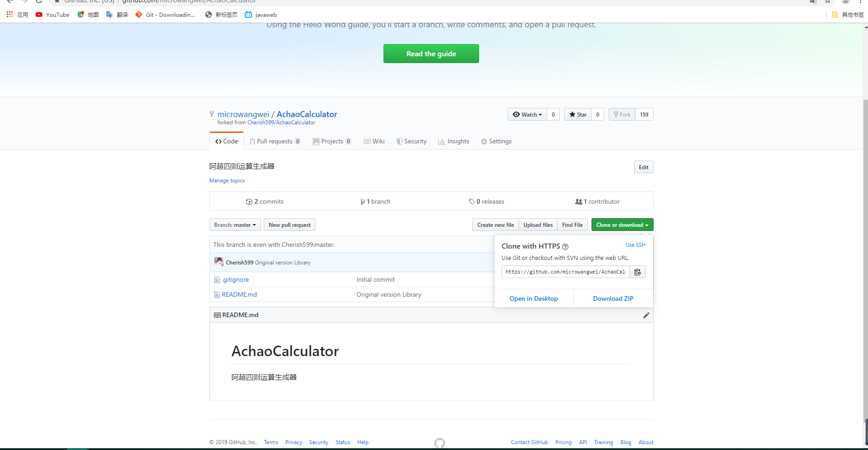The image size is (868, 450).
Task: Switch to the Wiki tab
Action: click(374, 141)
